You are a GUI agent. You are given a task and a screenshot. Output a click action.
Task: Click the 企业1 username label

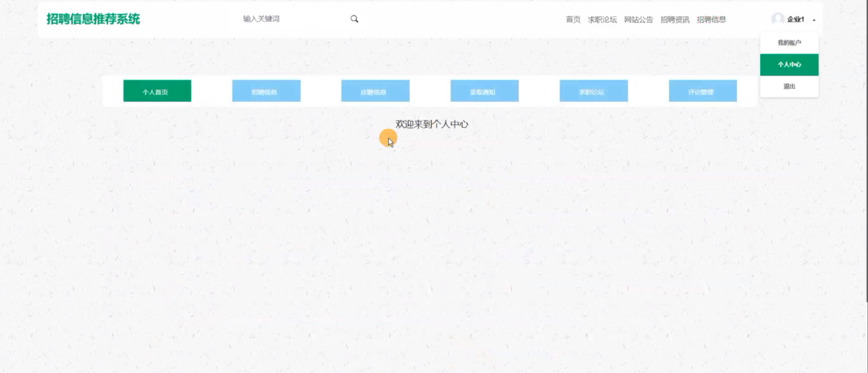tap(795, 19)
